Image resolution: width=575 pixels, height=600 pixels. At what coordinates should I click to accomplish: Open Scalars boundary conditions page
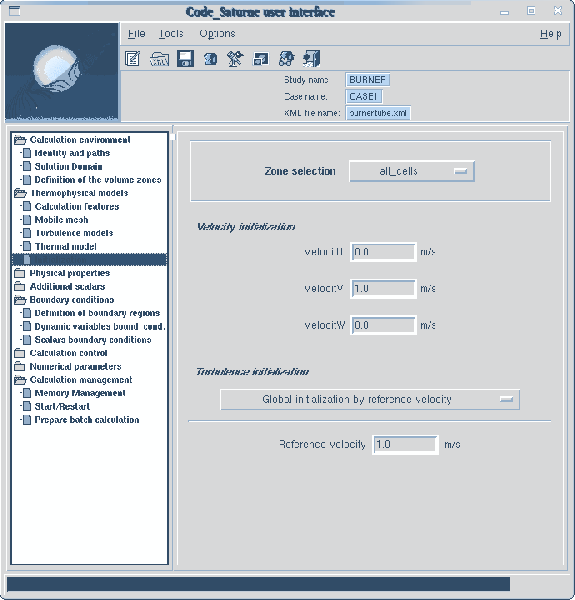[93, 340]
